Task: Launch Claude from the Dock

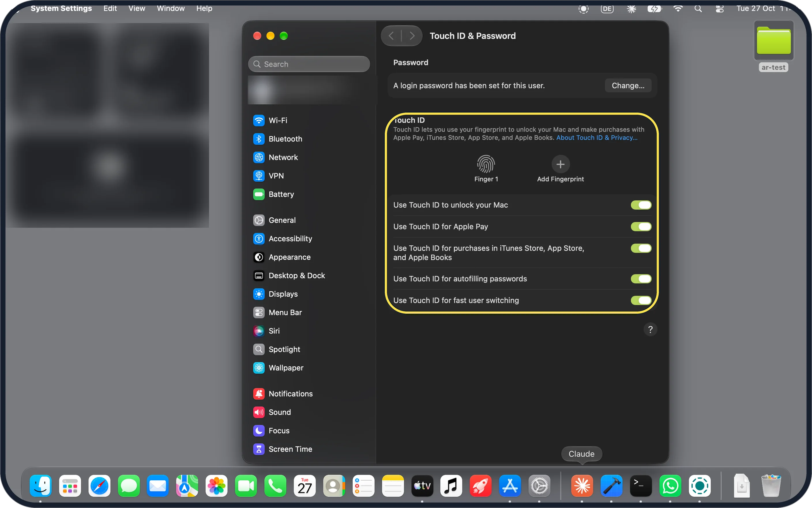Action: pyautogui.click(x=582, y=486)
